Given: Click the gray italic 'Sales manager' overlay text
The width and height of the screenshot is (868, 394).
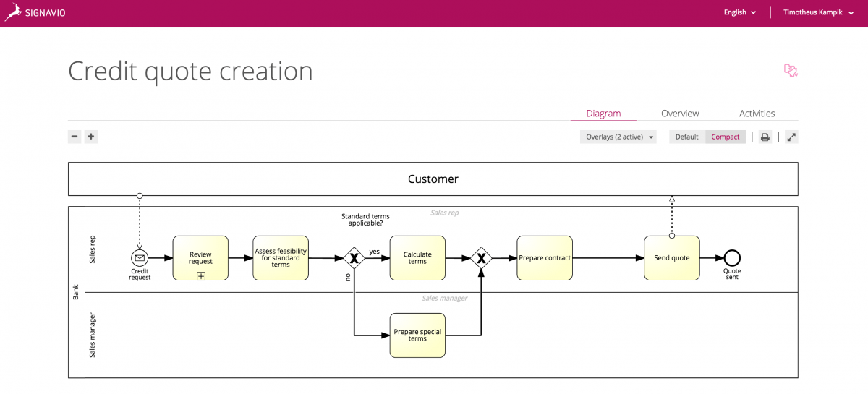Looking at the screenshot, I should 444,298.
